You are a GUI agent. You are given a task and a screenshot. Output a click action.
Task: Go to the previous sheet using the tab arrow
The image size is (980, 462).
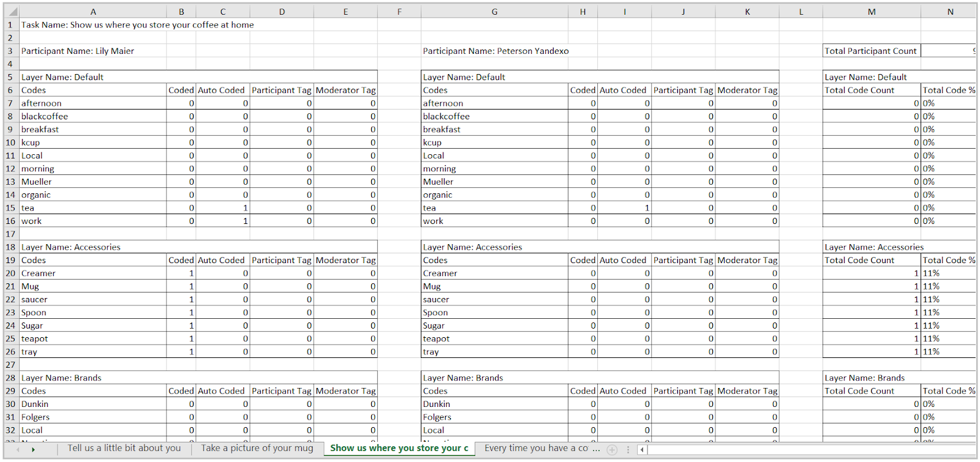coord(18,450)
